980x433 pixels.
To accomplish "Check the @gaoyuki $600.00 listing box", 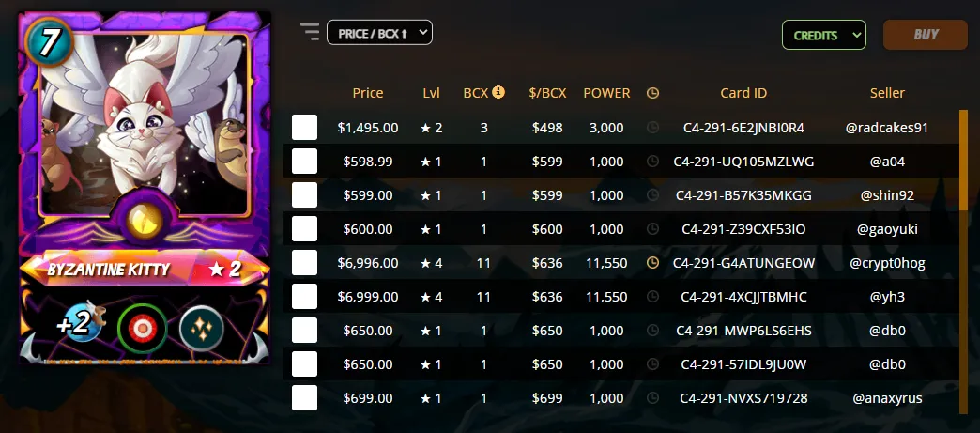I will click(x=304, y=229).
